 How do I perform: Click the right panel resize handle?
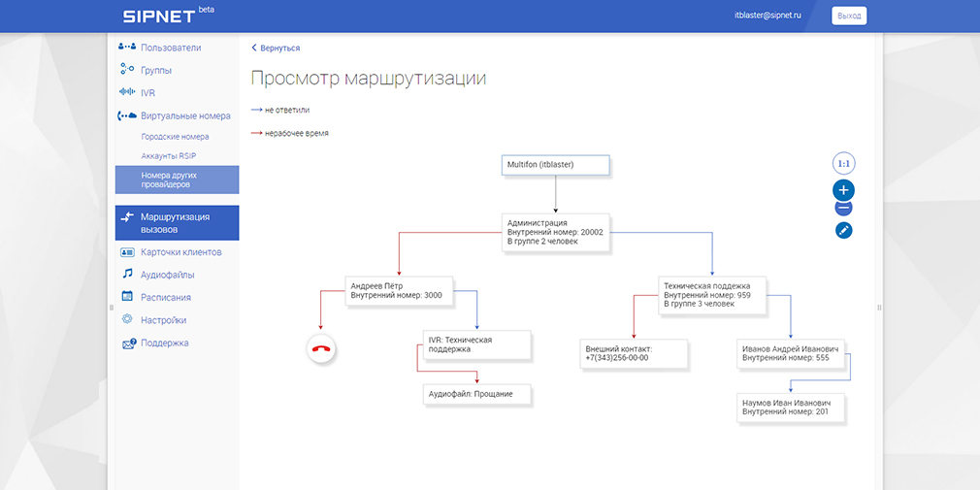pyautogui.click(x=879, y=308)
